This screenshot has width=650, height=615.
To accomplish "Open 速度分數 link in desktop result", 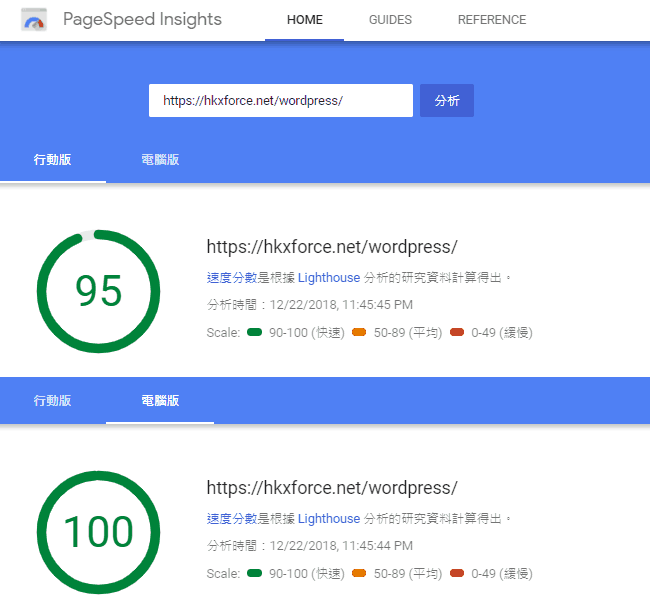I will [x=232, y=518].
